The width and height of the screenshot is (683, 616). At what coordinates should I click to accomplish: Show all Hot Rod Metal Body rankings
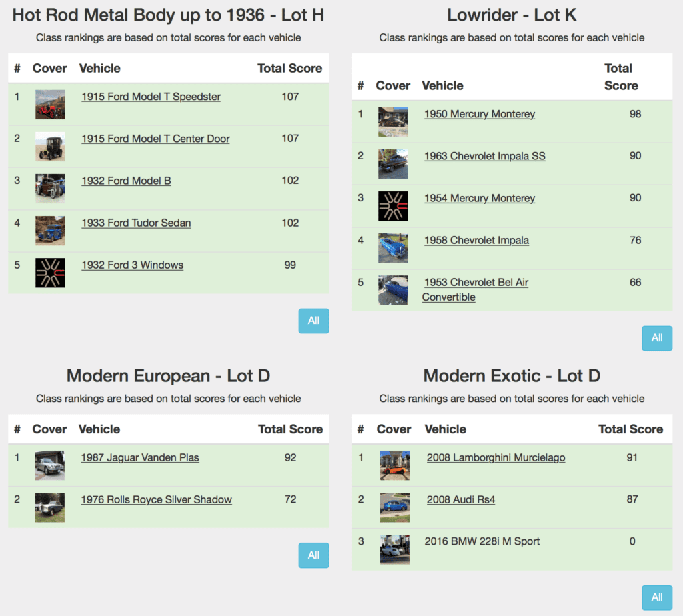pyautogui.click(x=313, y=321)
